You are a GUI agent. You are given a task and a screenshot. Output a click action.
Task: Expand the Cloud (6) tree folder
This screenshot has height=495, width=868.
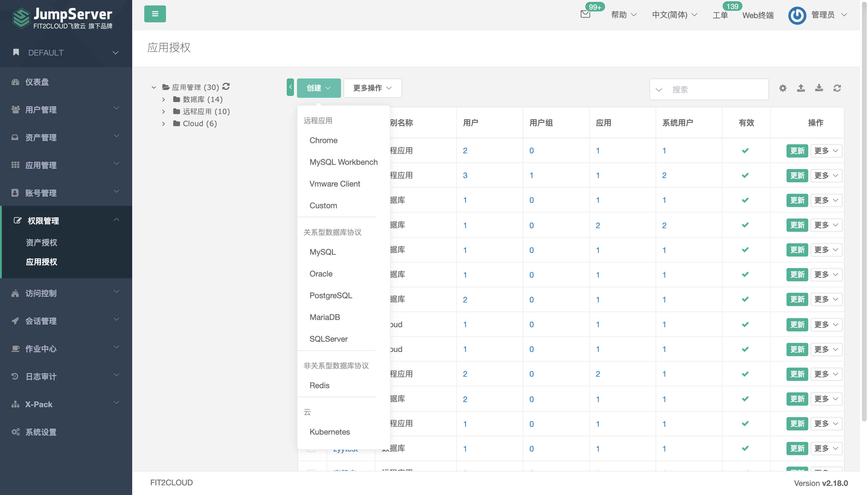164,124
